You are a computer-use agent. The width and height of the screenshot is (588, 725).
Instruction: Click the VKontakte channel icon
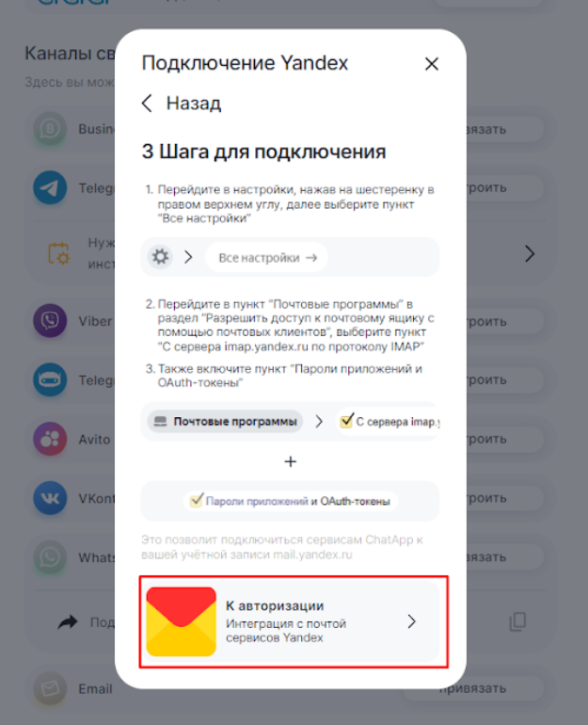pyautogui.click(x=50, y=498)
